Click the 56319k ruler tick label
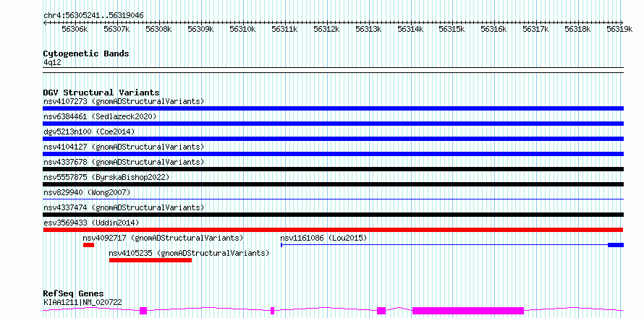Screen dimensions: 644x318 click(619, 29)
